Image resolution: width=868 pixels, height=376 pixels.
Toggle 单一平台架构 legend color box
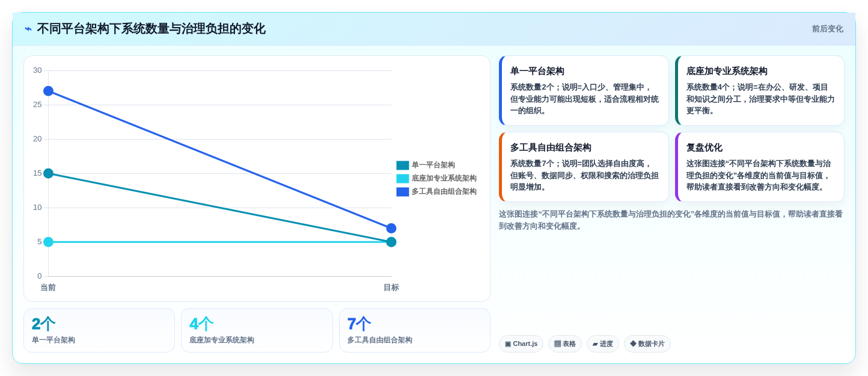coord(403,165)
